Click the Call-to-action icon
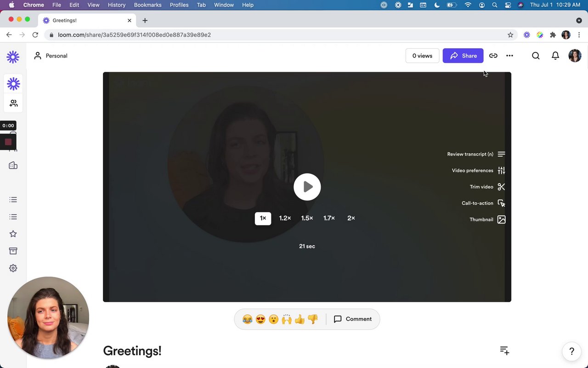 point(501,203)
